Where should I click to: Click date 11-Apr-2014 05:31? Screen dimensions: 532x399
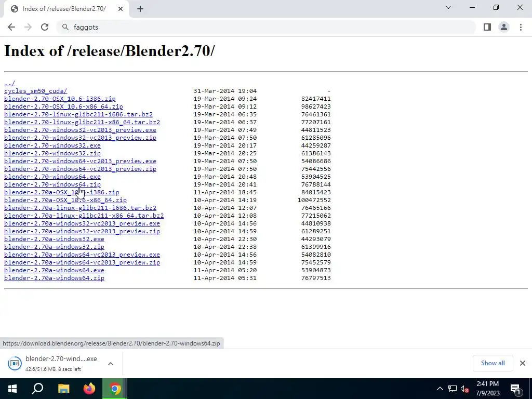click(x=225, y=278)
